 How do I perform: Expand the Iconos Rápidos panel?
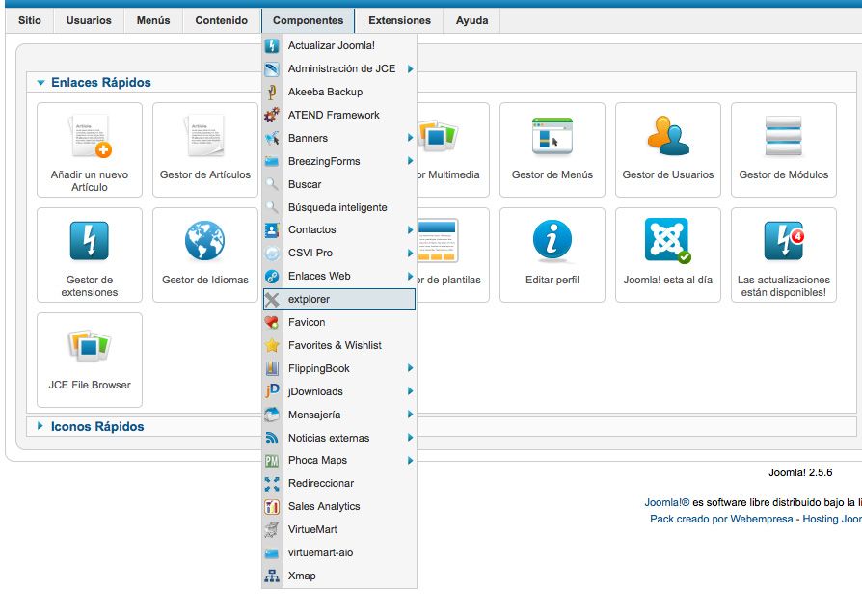tap(40, 426)
